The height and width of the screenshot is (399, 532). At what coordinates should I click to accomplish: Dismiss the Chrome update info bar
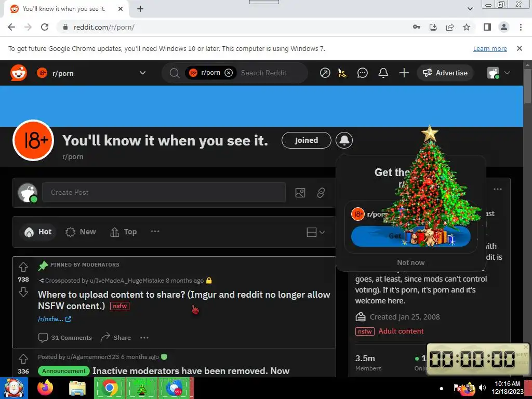pos(520,48)
